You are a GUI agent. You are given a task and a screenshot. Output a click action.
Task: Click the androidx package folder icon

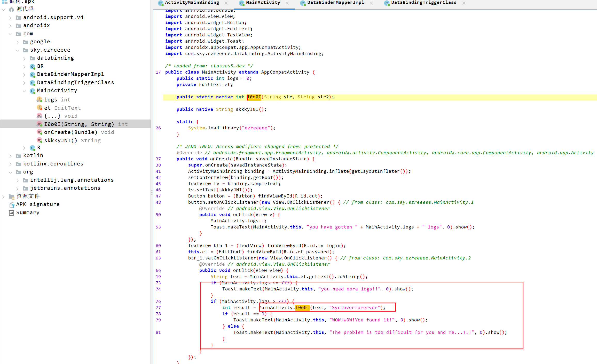pyautogui.click(x=18, y=26)
